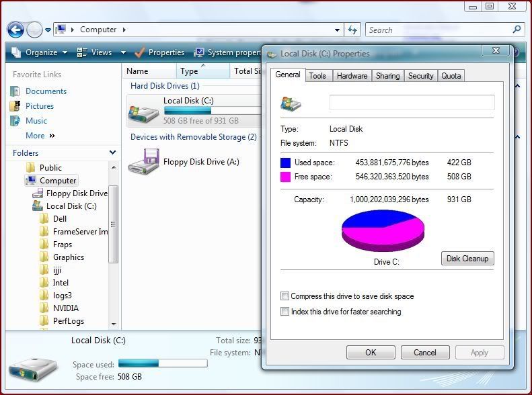Go back with the blue Back arrow
532x395 pixels.
(x=15, y=30)
